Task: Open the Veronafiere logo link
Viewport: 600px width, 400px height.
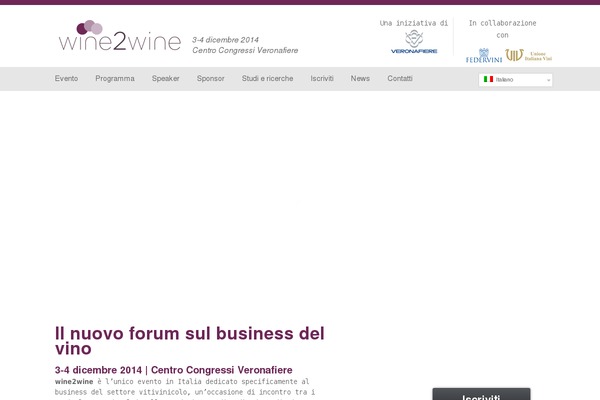Action: click(x=414, y=42)
